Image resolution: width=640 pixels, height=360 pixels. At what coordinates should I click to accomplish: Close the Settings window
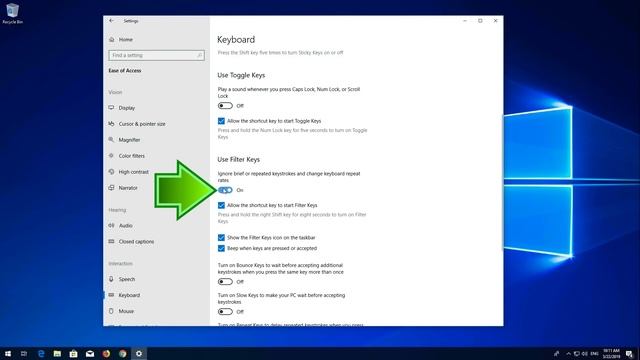click(496, 21)
